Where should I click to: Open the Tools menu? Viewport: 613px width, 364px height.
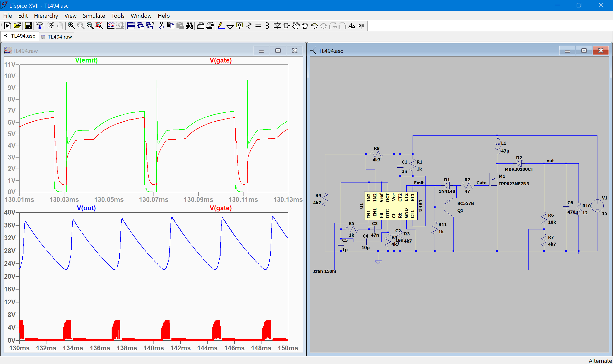point(118,16)
